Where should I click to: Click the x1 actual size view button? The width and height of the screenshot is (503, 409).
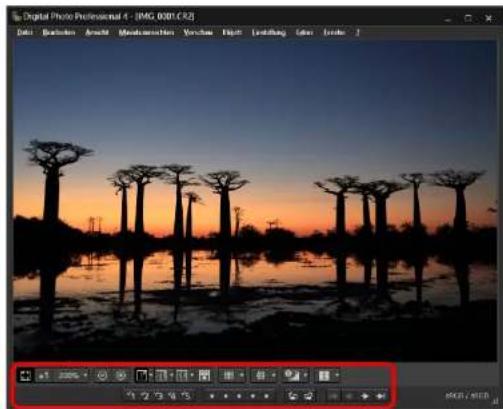tap(44, 376)
